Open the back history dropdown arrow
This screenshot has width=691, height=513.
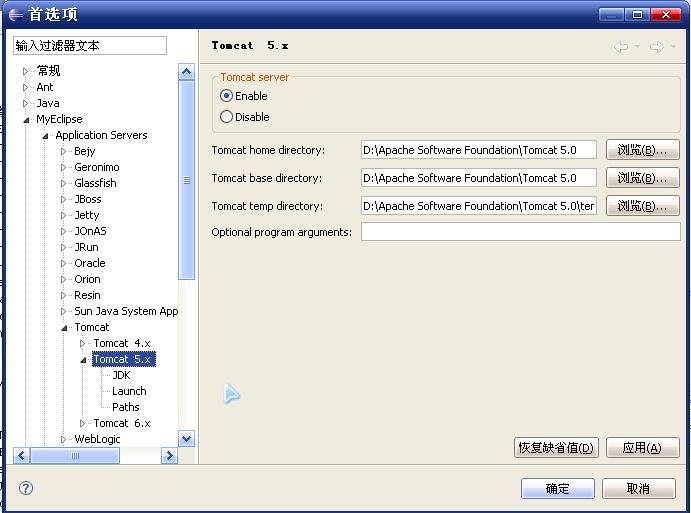[637, 46]
